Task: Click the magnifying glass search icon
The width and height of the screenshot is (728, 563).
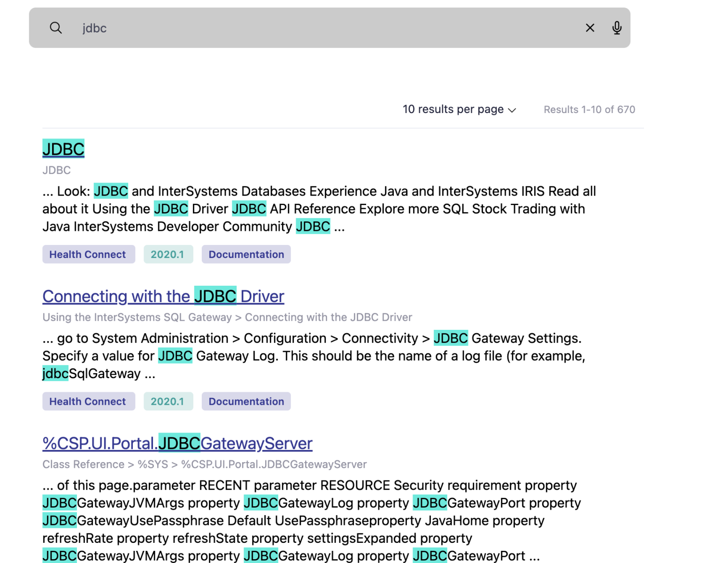Action: (56, 28)
